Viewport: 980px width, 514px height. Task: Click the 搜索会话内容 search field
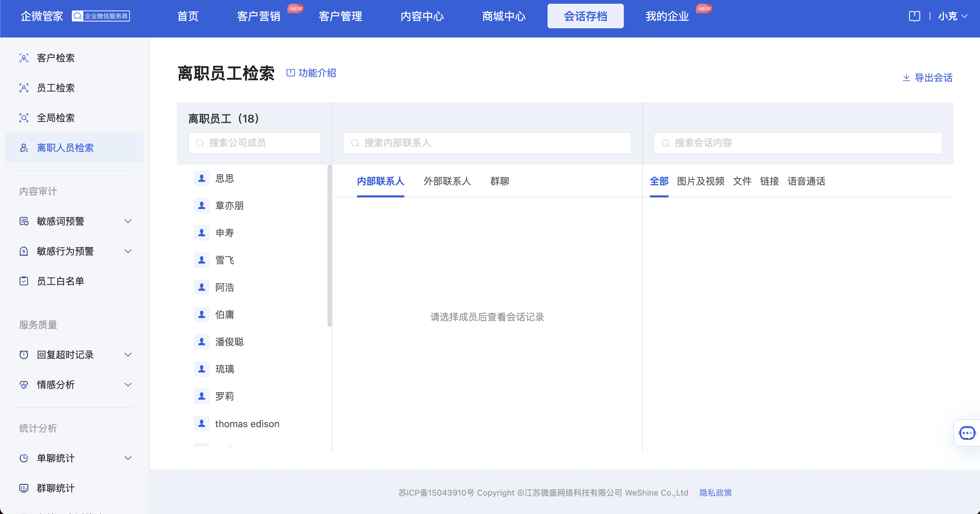[x=798, y=143]
